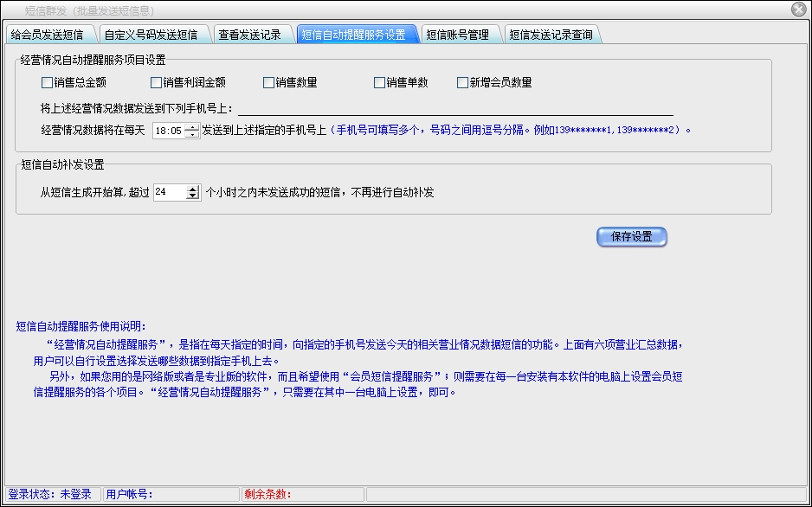This screenshot has height=507, width=812.
Task: Click the 保存设置 button
Action: [x=631, y=237]
